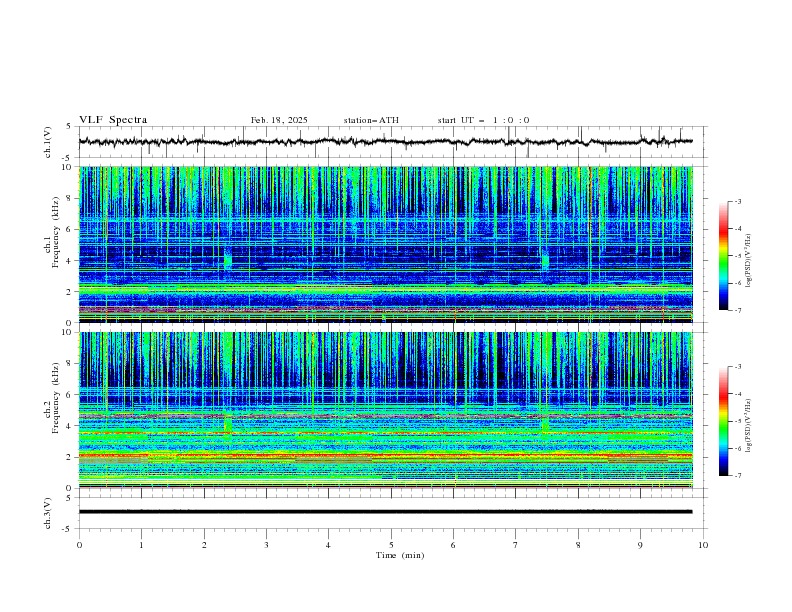Click the upper ch.1 PSD color bar
Screen dimensions: 792x612
click(723, 256)
